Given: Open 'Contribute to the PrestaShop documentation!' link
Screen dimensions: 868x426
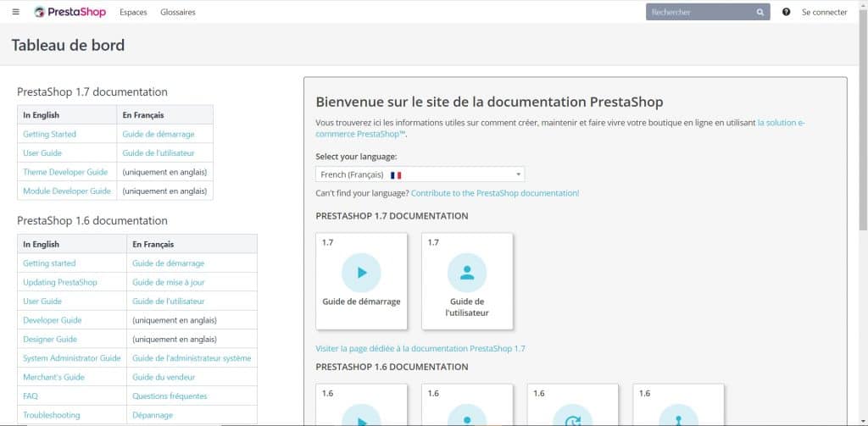Looking at the screenshot, I should point(495,193).
